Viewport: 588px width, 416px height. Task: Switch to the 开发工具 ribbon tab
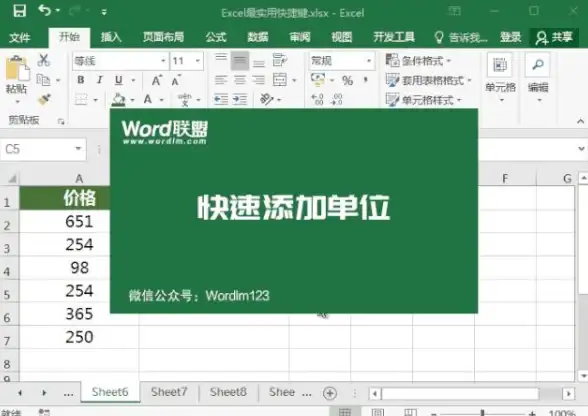[x=394, y=37]
